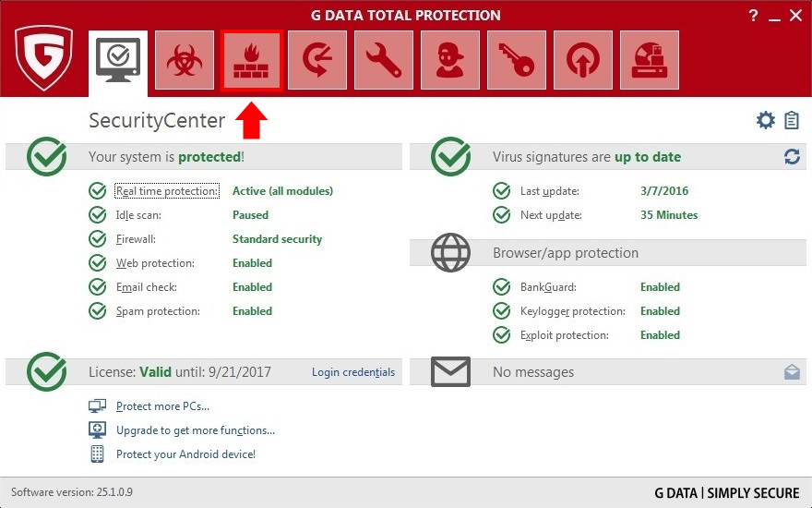Open the Firewall module icon
812x508 pixels.
251,60
